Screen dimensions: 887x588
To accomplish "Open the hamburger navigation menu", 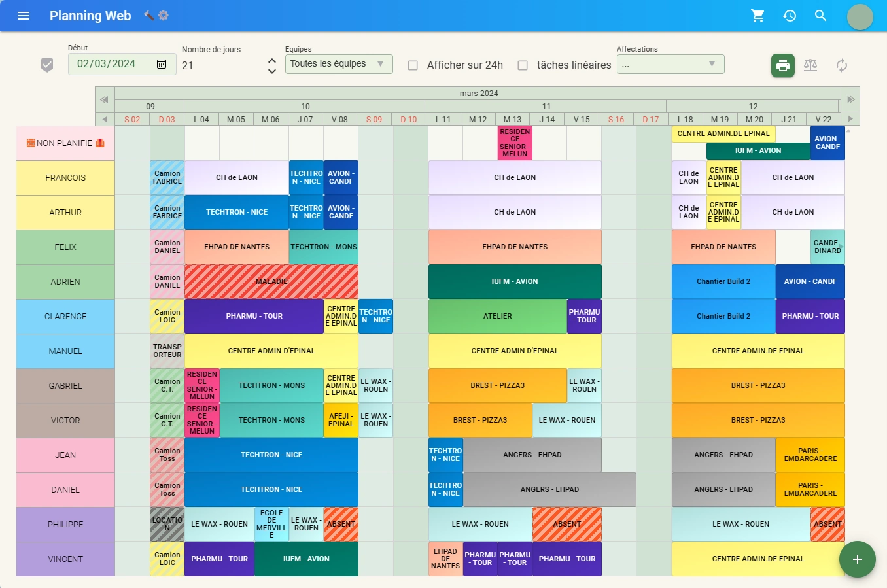I will click(24, 16).
